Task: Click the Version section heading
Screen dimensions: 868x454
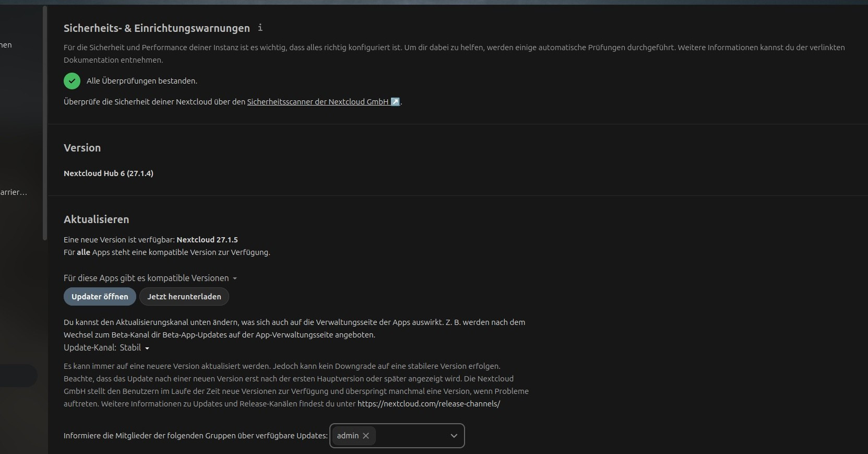Action: [82, 148]
